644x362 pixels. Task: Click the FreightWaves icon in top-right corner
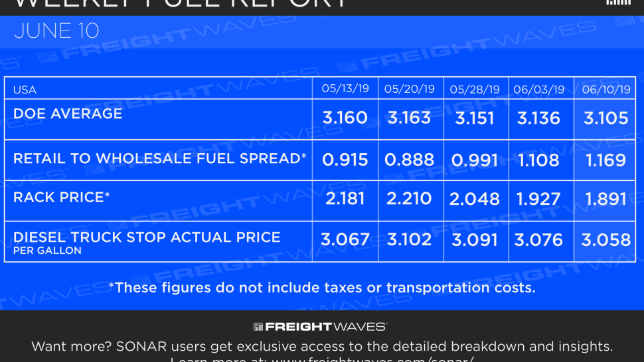pyautogui.click(x=618, y=3)
